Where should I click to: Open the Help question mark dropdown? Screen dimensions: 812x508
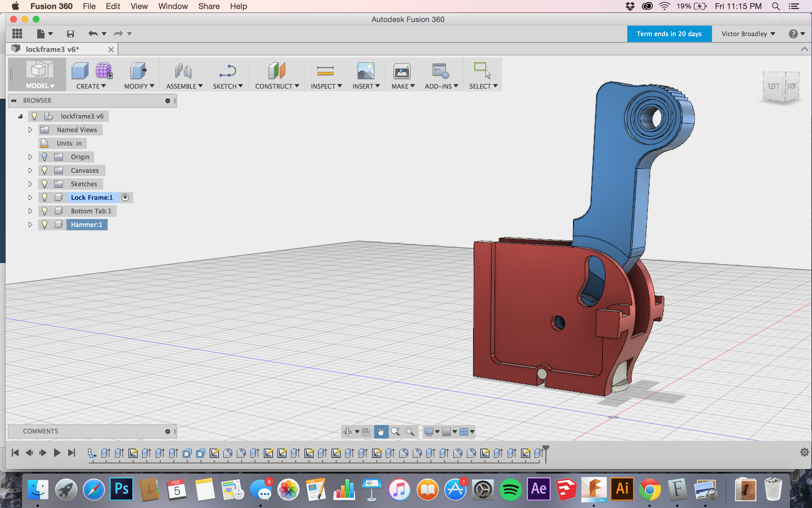point(796,34)
